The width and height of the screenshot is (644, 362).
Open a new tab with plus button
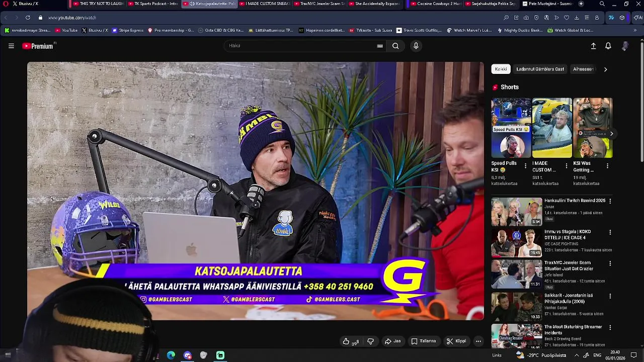[581, 4]
